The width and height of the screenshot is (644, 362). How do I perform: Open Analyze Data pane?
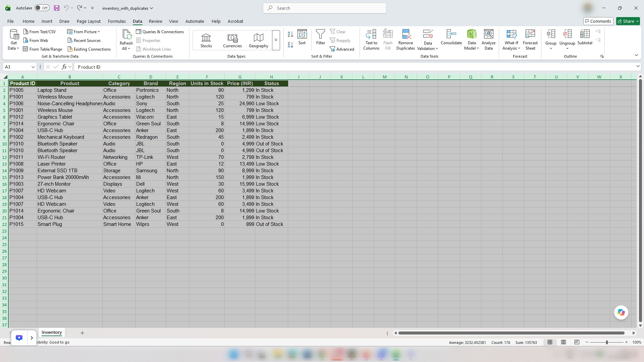[488, 40]
